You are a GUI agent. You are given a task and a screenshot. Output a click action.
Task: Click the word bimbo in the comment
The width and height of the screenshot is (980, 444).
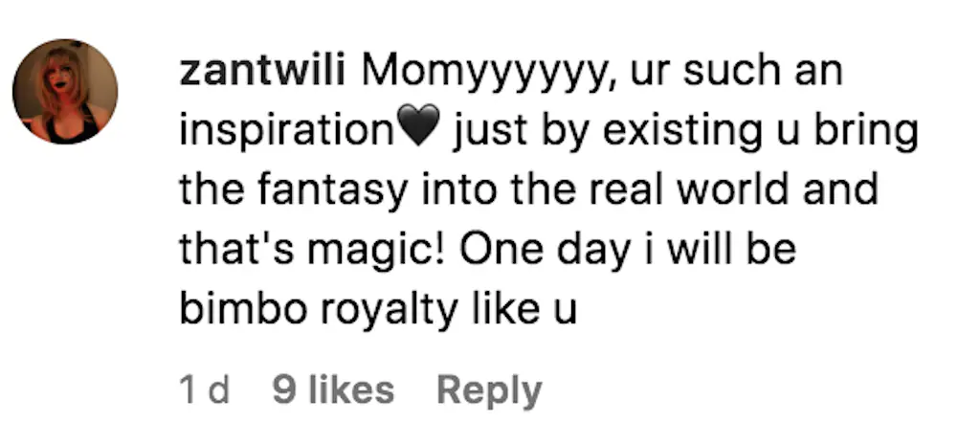pyautogui.click(x=244, y=308)
